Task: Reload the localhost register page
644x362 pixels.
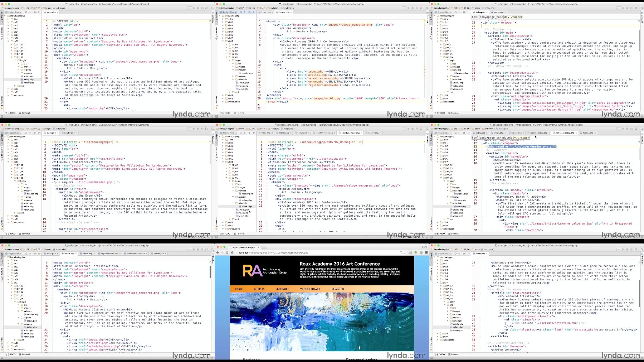Action: coord(227,252)
